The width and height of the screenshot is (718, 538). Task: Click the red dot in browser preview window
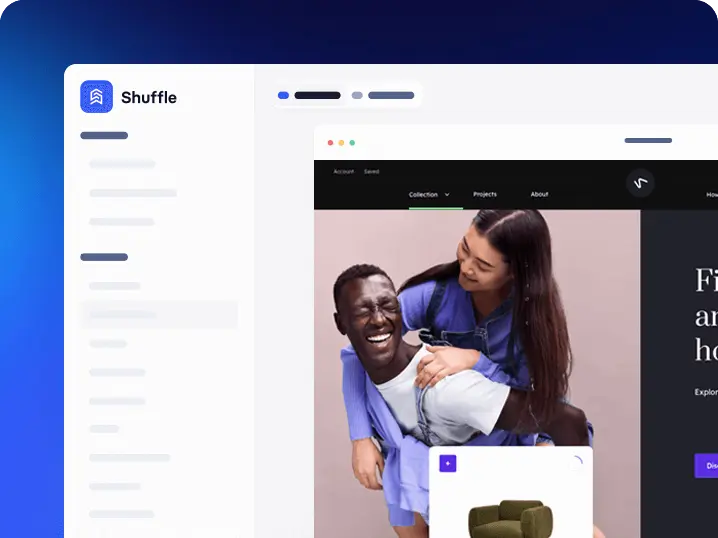point(330,142)
